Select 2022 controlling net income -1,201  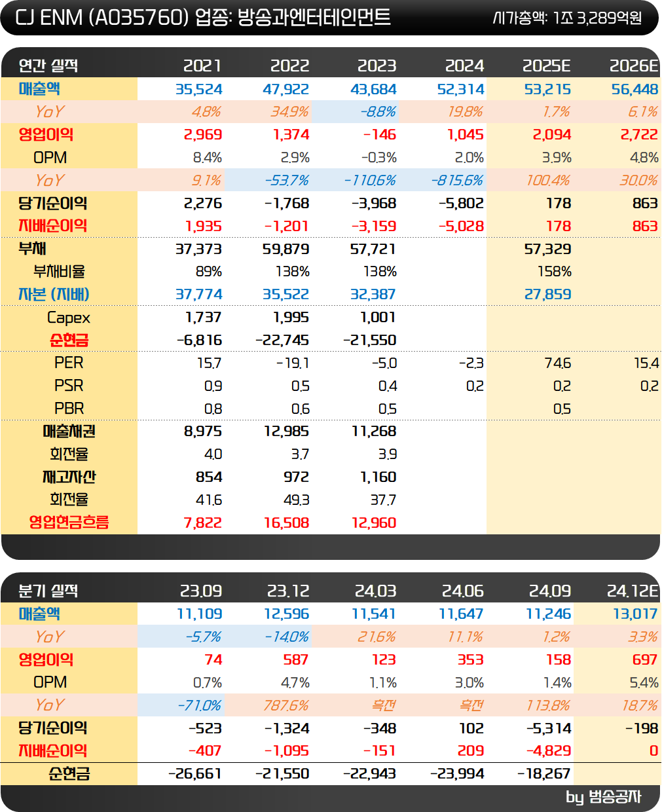pos(286,226)
